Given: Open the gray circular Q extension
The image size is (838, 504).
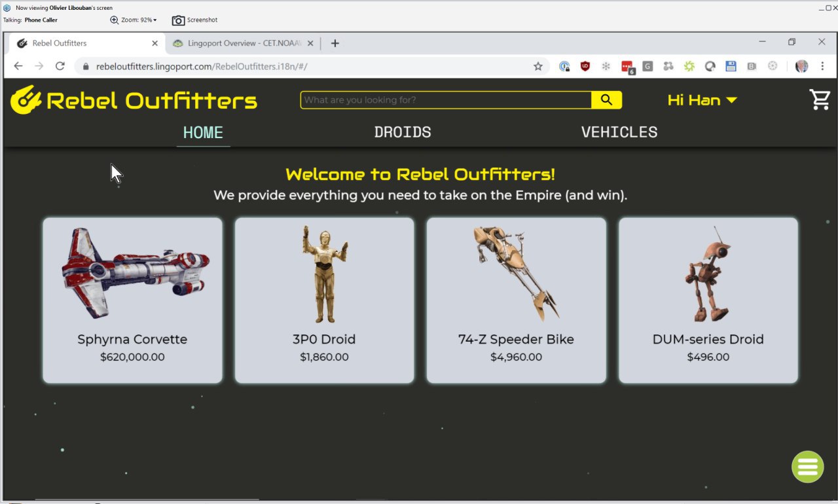Looking at the screenshot, I should (710, 66).
